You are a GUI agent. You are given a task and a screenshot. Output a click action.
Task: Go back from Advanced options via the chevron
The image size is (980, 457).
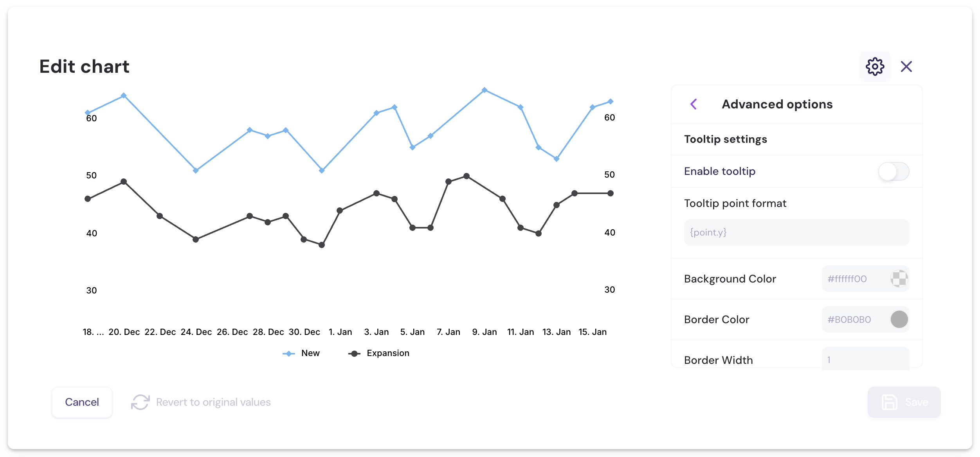coord(694,104)
